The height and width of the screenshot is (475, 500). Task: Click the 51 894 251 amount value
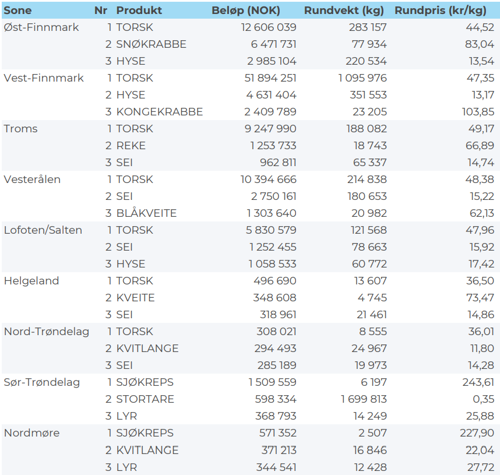point(270,78)
